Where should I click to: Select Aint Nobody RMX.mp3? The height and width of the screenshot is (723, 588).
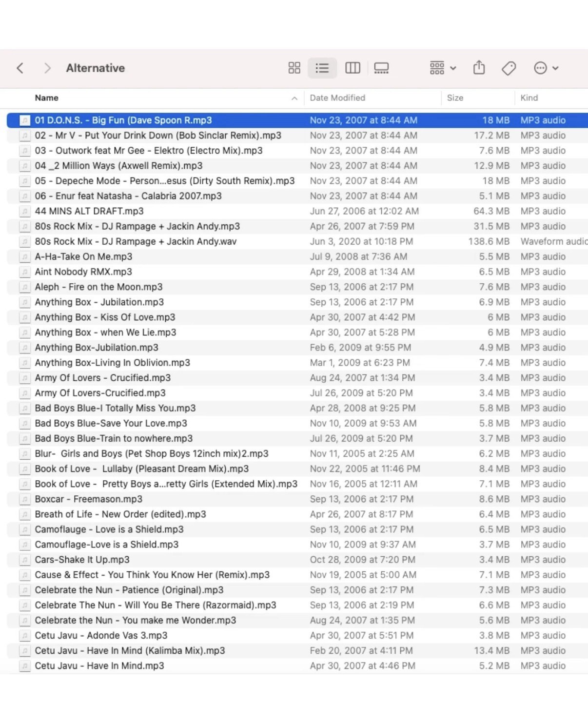[x=83, y=272]
